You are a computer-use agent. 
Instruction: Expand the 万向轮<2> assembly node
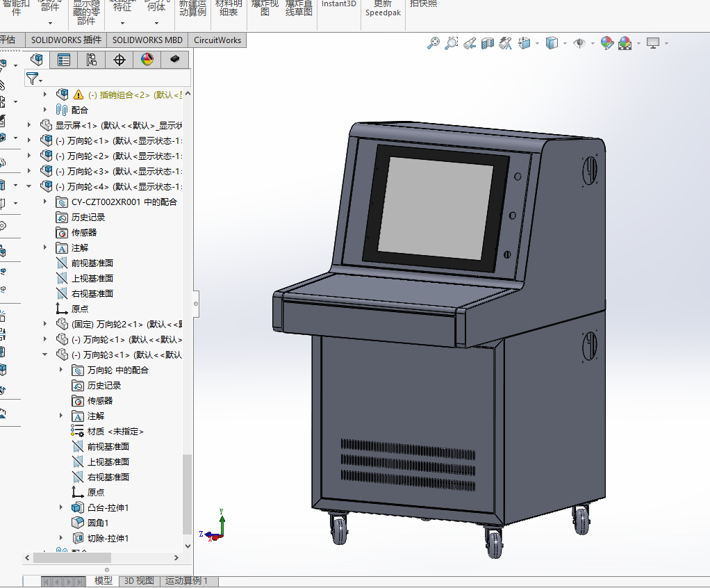[x=29, y=156]
